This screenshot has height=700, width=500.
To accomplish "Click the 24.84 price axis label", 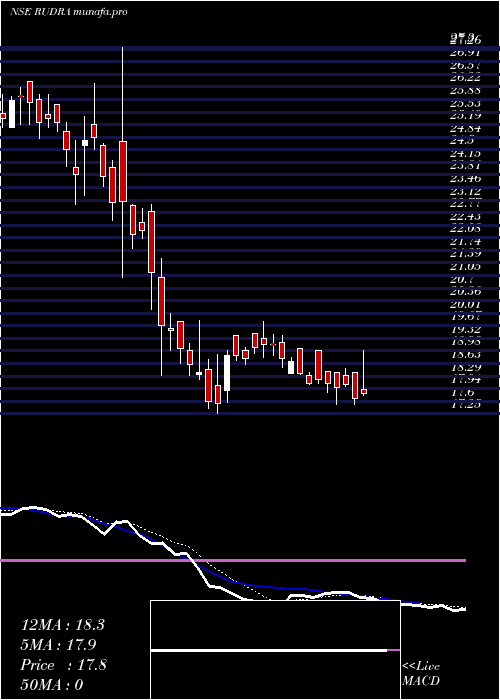I will pos(465,129).
